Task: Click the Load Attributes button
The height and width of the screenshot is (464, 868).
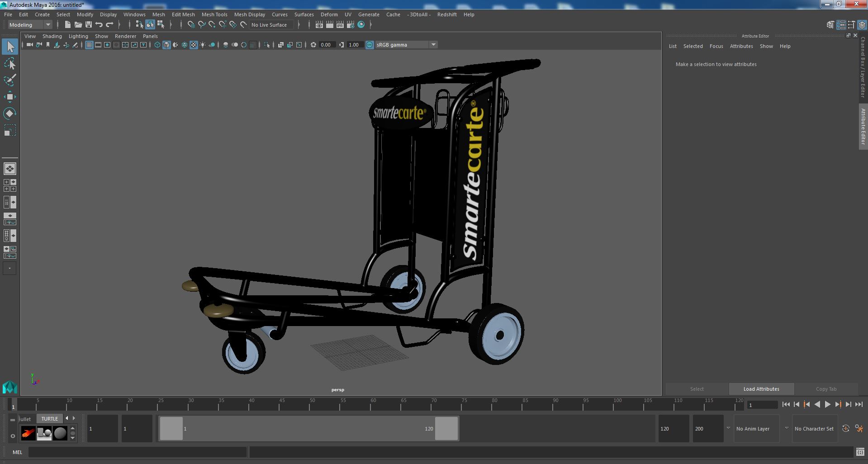Action: pos(761,389)
